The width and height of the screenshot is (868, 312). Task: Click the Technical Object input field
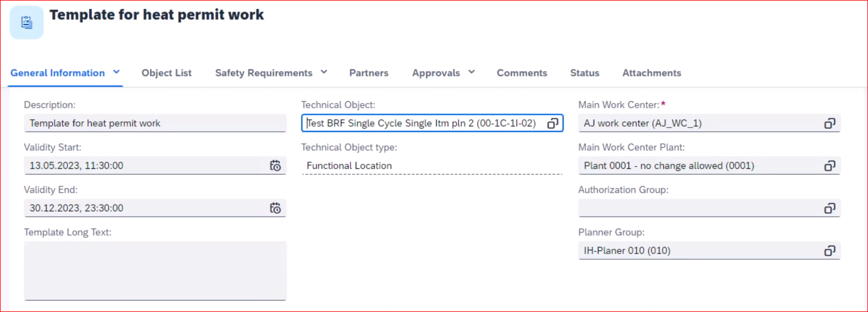click(421, 123)
